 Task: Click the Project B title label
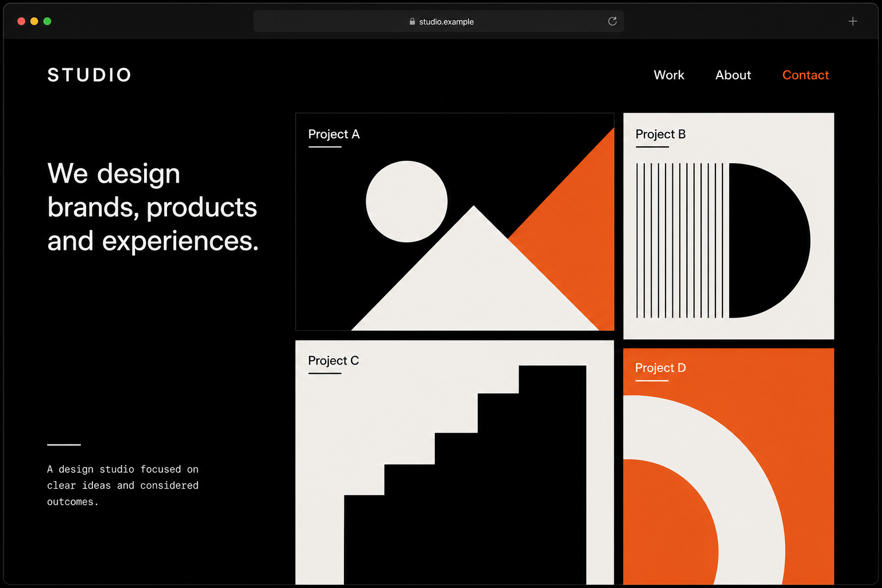(x=660, y=134)
